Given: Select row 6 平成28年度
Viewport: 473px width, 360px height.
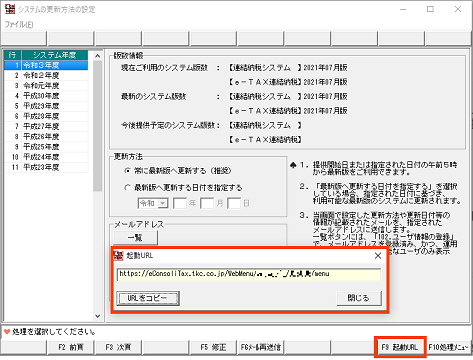Looking at the screenshot, I should point(46,116).
